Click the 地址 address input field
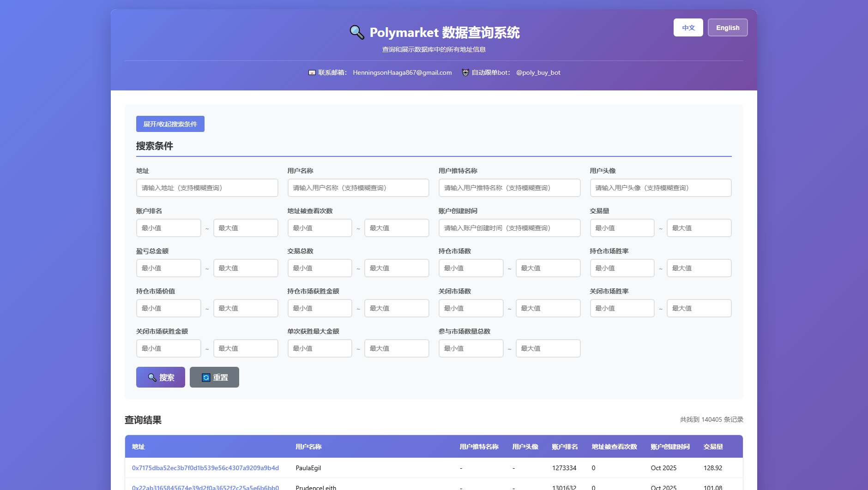Viewport: 868px width, 490px height. (x=207, y=188)
